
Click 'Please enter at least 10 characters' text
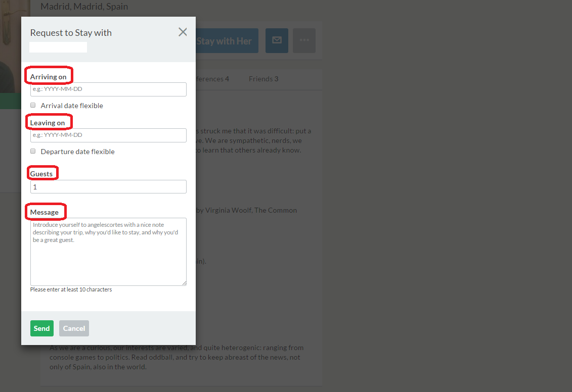coord(71,289)
